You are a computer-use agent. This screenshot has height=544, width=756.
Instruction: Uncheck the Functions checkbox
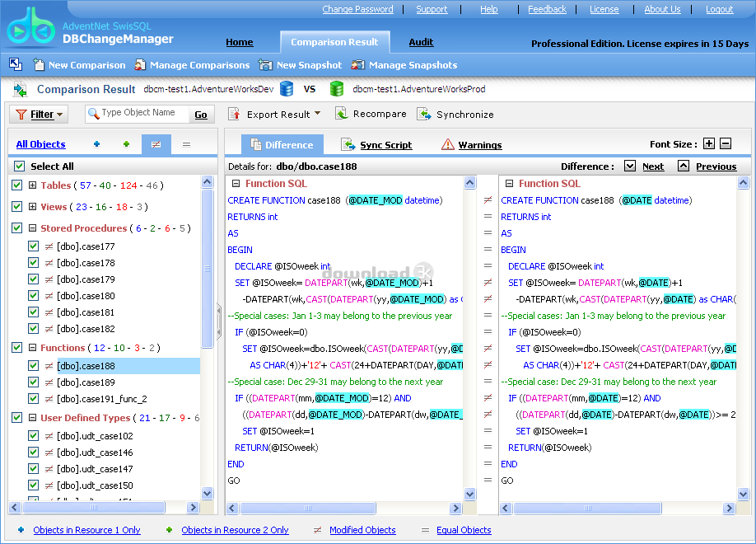pyautogui.click(x=16, y=348)
